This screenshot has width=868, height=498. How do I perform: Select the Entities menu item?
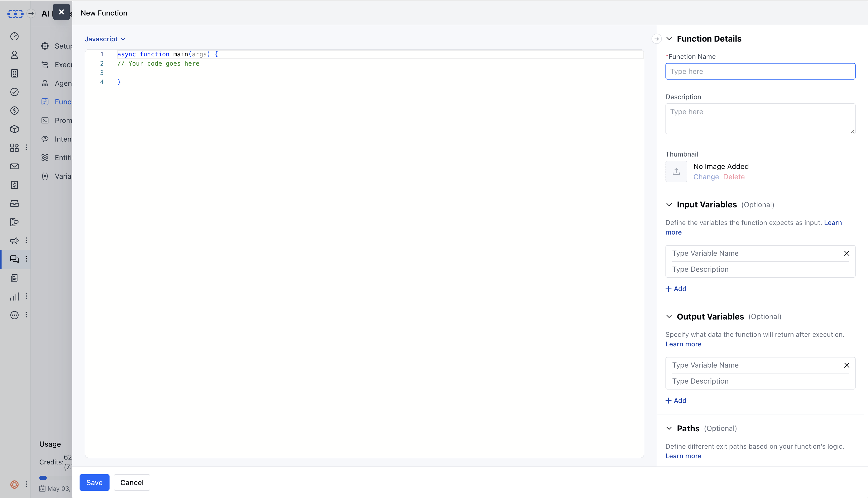[56, 158]
